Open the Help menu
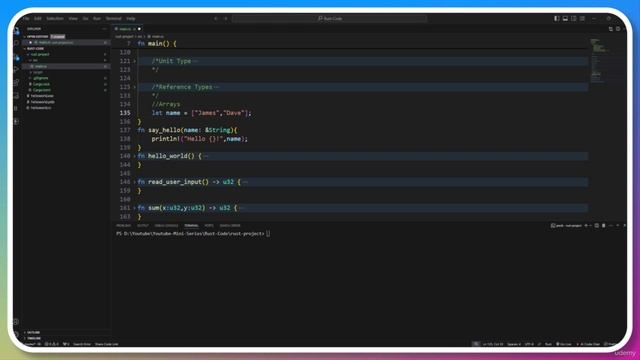Viewport: 640px width, 360px height. click(131, 18)
